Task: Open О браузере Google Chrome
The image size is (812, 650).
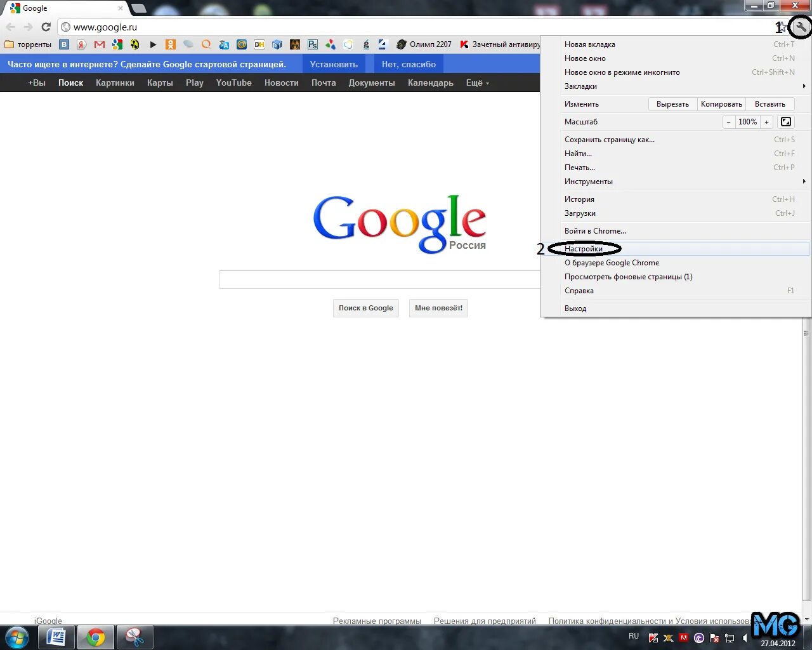Action: coord(676,263)
